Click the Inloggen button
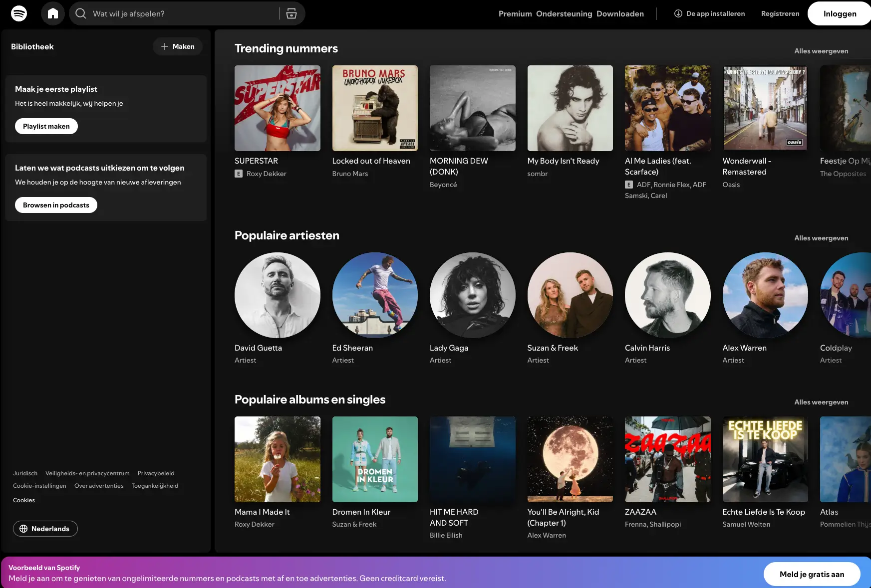 (840, 13)
